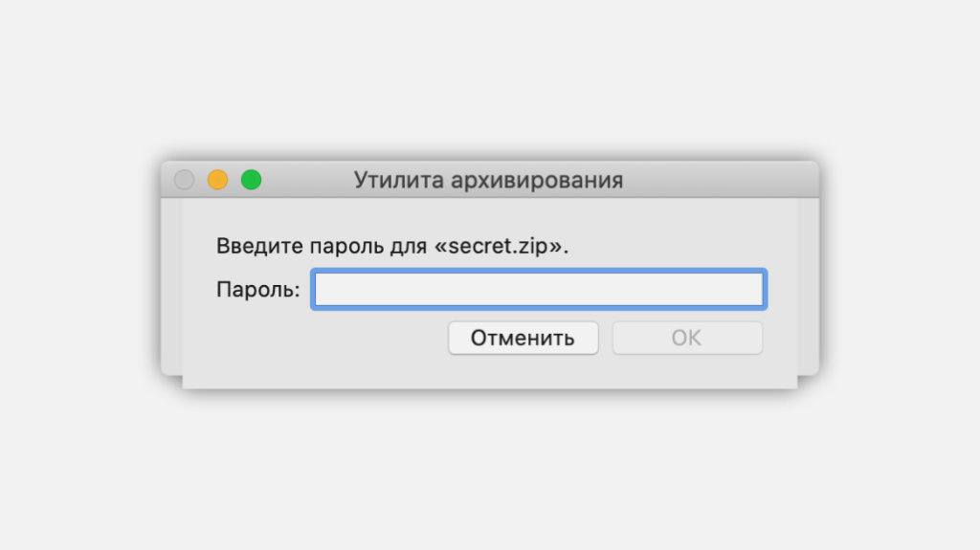
Task: Dismiss the dialog using Отменить
Action: coord(523,338)
